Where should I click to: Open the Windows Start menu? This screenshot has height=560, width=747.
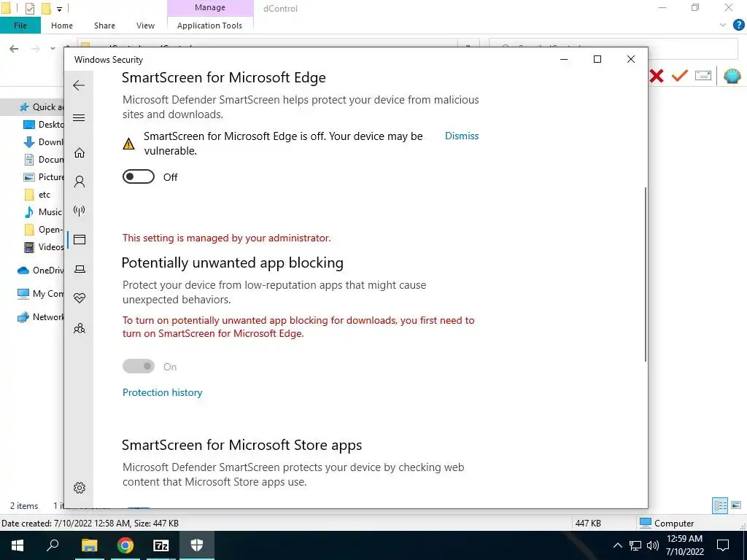click(18, 545)
